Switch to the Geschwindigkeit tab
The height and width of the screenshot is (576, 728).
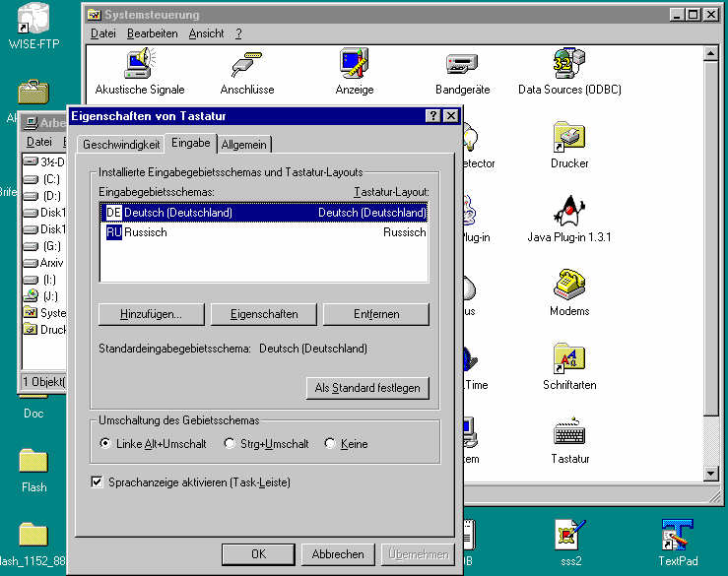121,145
